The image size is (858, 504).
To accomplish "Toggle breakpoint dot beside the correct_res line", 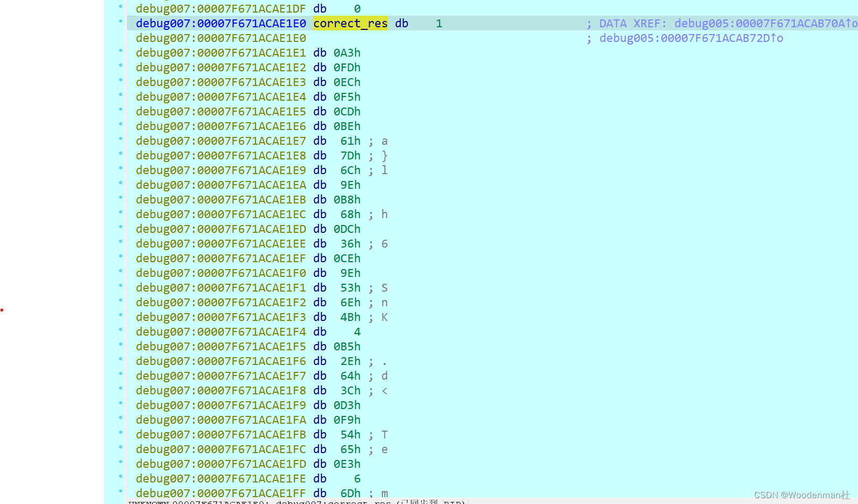I will pos(121,21).
